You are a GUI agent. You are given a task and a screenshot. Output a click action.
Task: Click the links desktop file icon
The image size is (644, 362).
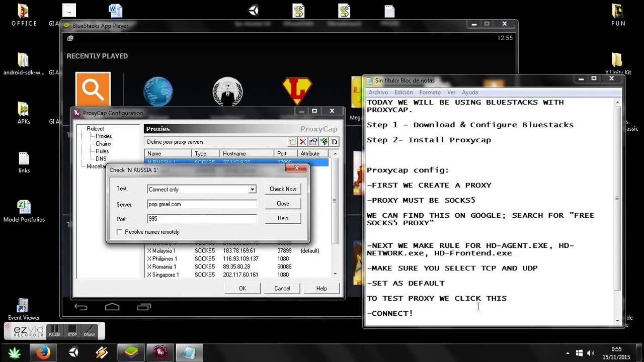pos(24,162)
